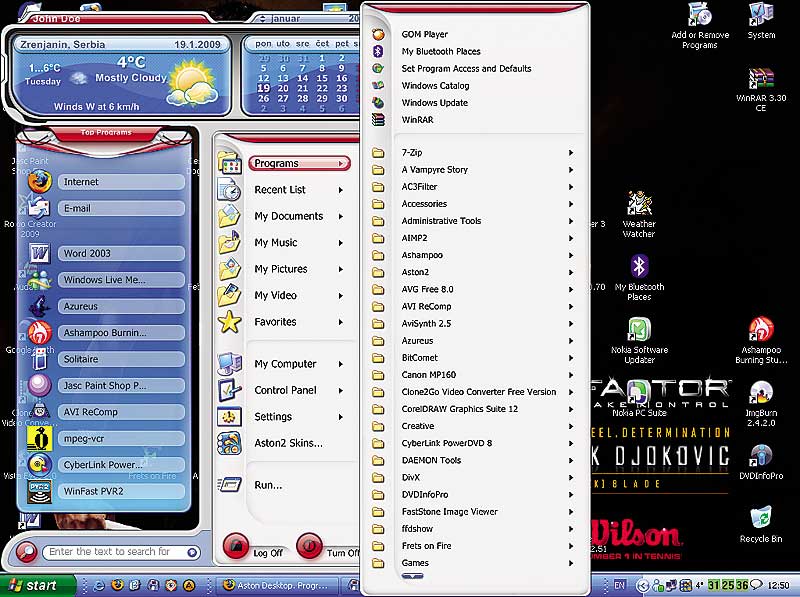Open the Solitaire icon

tap(39, 359)
